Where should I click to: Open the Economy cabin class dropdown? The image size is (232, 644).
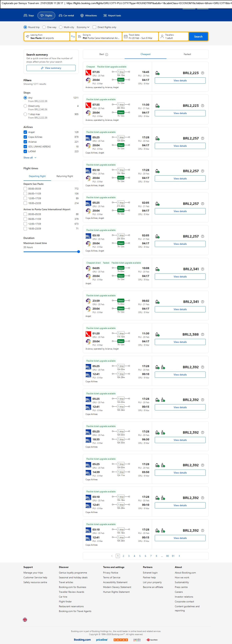(x=83, y=27)
